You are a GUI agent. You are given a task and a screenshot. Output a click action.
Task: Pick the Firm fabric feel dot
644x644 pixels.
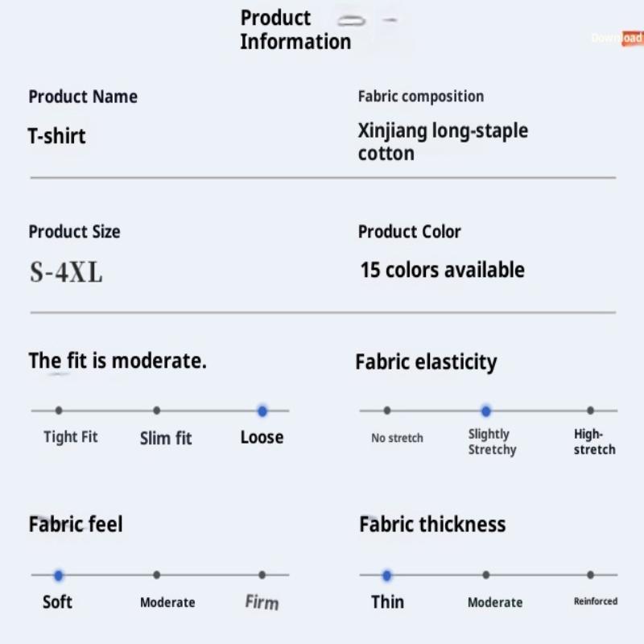click(x=262, y=576)
